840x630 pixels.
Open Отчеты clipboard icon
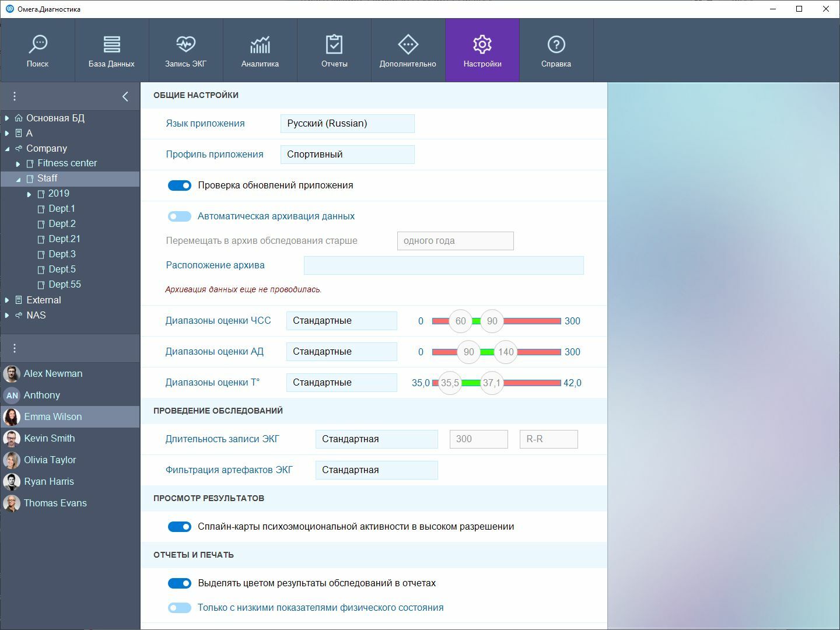pos(334,44)
